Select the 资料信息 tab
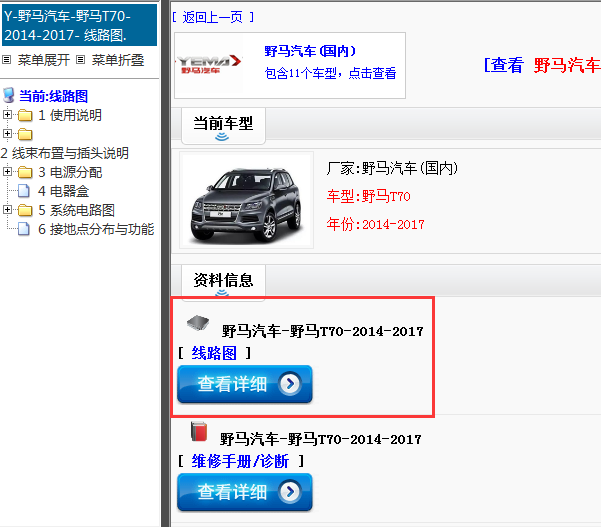This screenshot has width=601, height=527. pos(223,282)
